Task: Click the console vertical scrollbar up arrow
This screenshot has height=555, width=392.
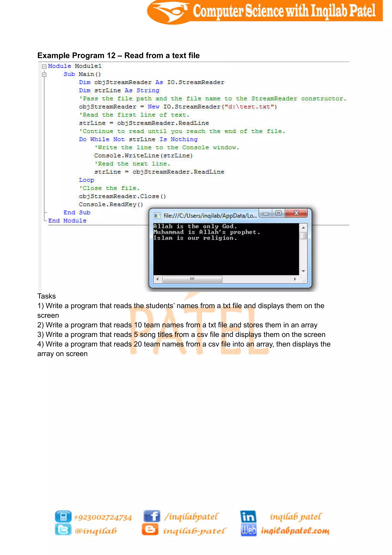Action: click(x=303, y=227)
